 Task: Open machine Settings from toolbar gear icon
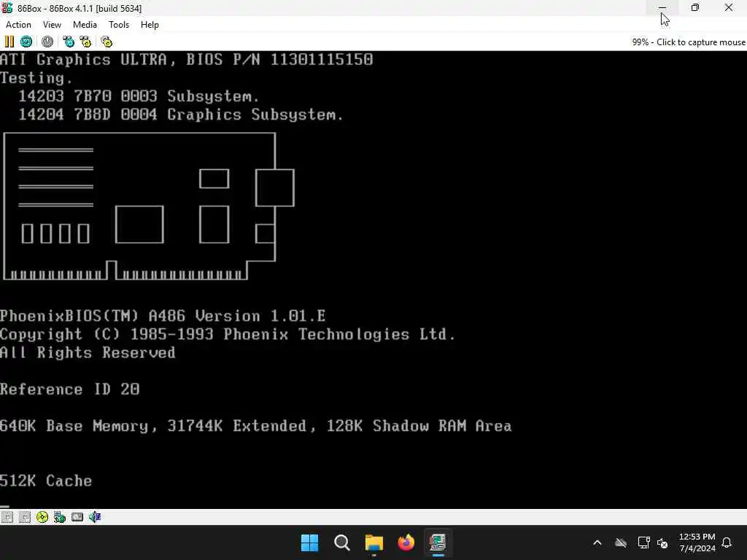(x=107, y=42)
